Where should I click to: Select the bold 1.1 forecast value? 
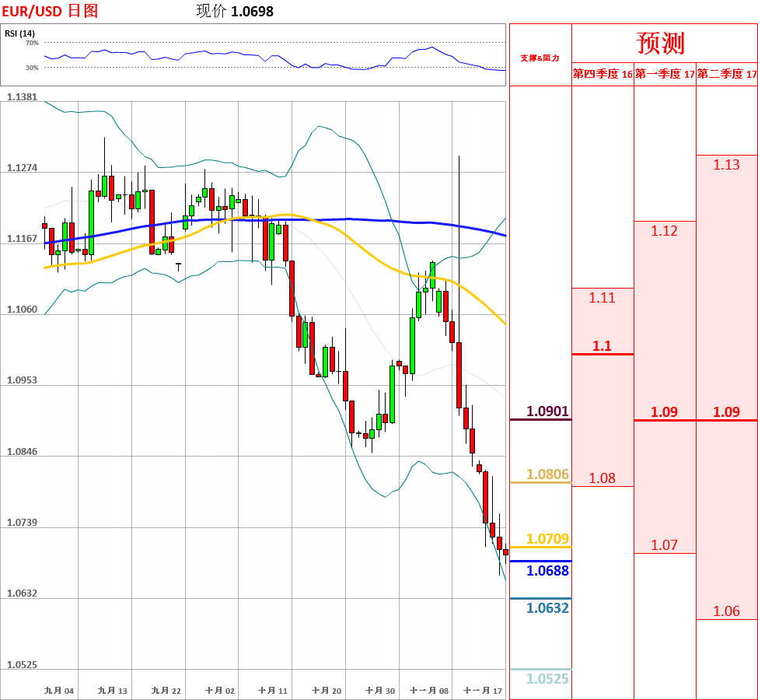tap(602, 346)
